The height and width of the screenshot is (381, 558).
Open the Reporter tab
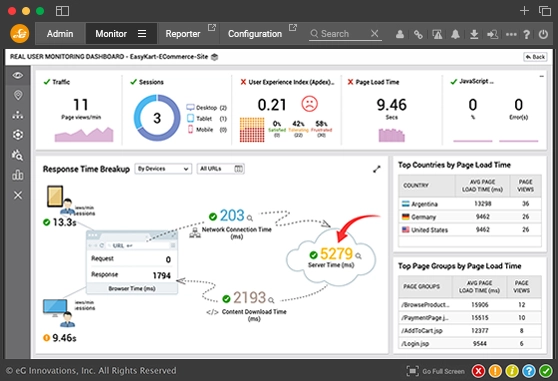tap(183, 34)
